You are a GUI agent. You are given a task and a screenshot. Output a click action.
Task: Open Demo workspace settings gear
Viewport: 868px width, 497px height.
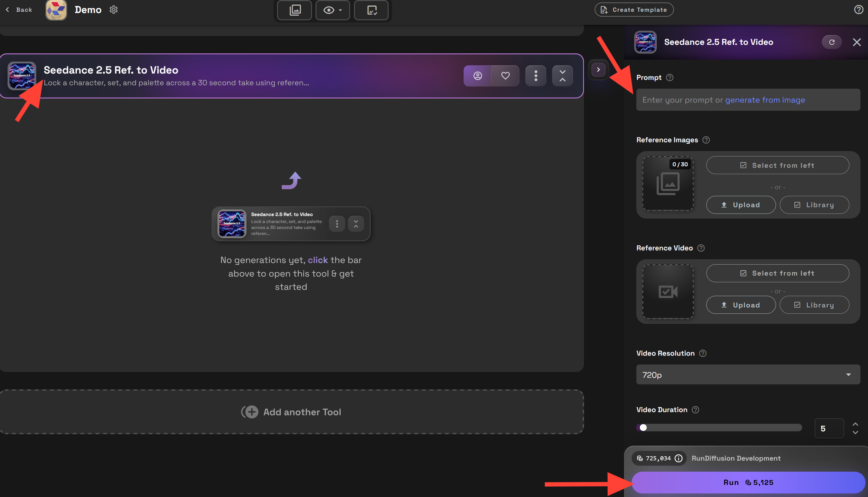coord(114,10)
